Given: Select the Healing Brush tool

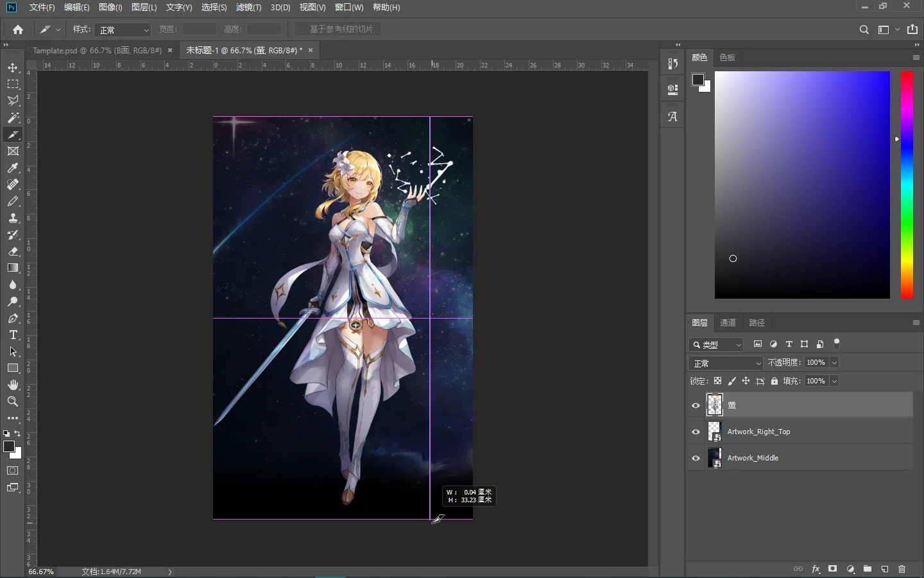Looking at the screenshot, I should click(x=13, y=184).
